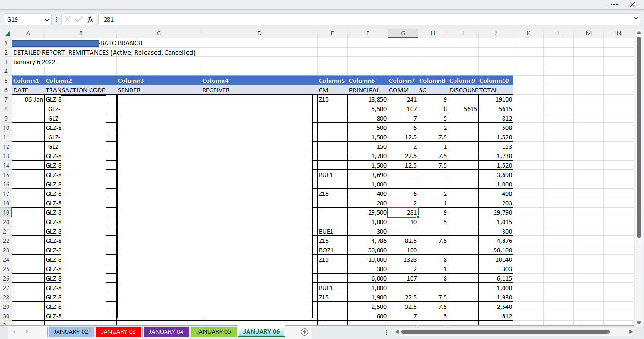Click the SENDER header cell
644x339 pixels.
click(x=159, y=90)
